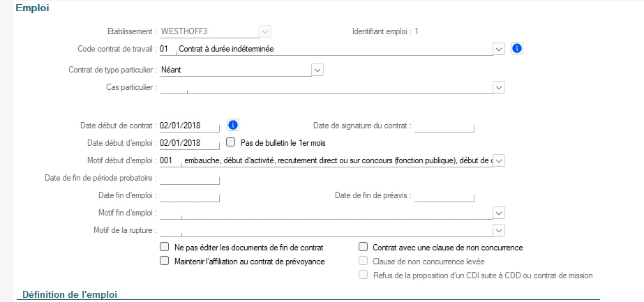Expand Contrat de type particulier dropdown
The height and width of the screenshot is (302, 644).
tap(317, 70)
